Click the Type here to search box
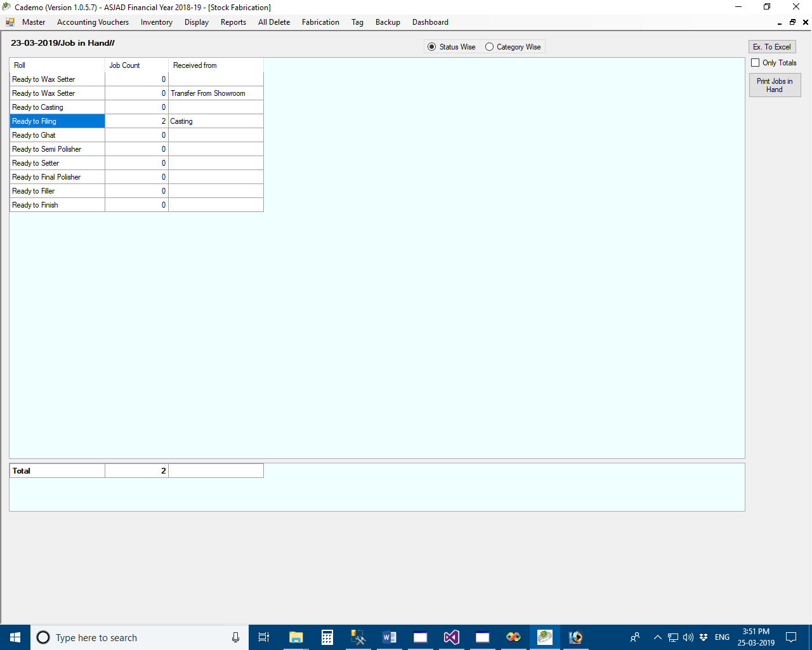 (133, 637)
